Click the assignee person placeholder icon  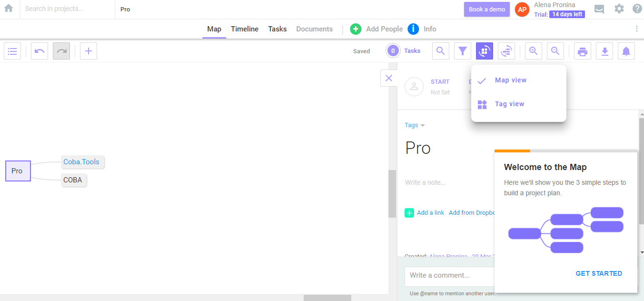(414, 87)
